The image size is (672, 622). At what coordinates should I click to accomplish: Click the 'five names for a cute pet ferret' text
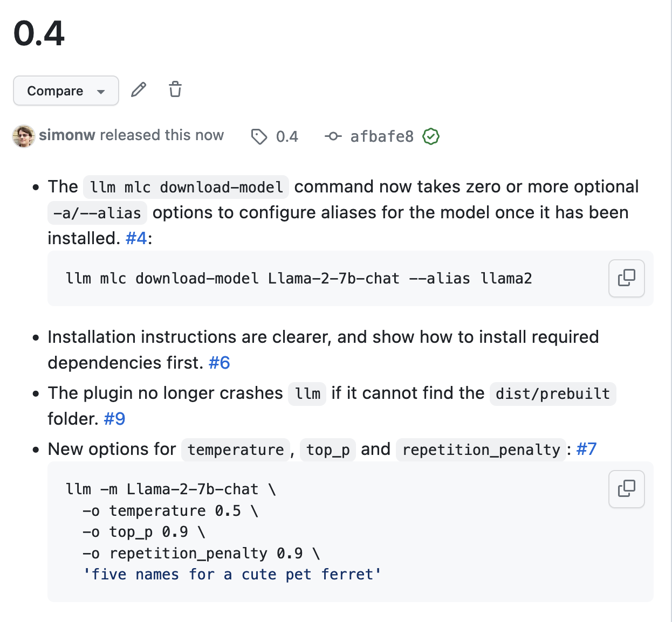pyautogui.click(x=232, y=575)
